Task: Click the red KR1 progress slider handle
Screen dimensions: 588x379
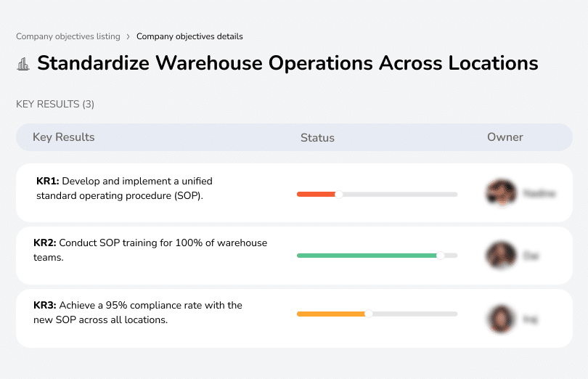Action: pyautogui.click(x=338, y=195)
